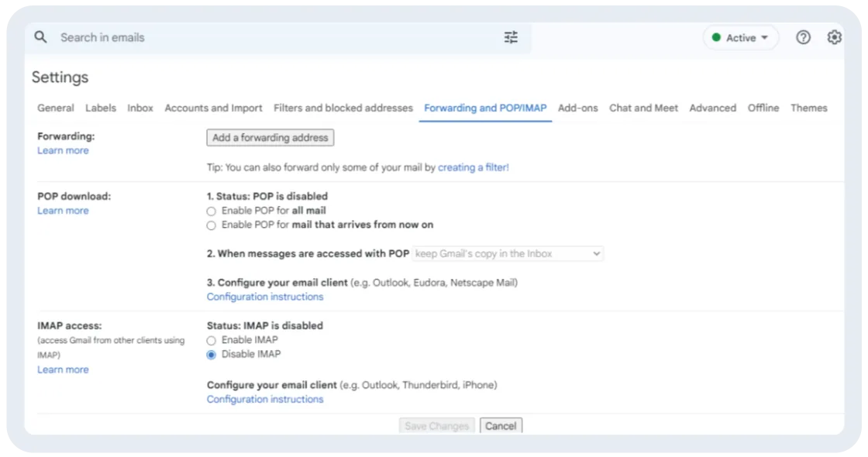Viewport: 868px width, 457px height.
Task: Click the search magnifier icon
Action: 40,37
